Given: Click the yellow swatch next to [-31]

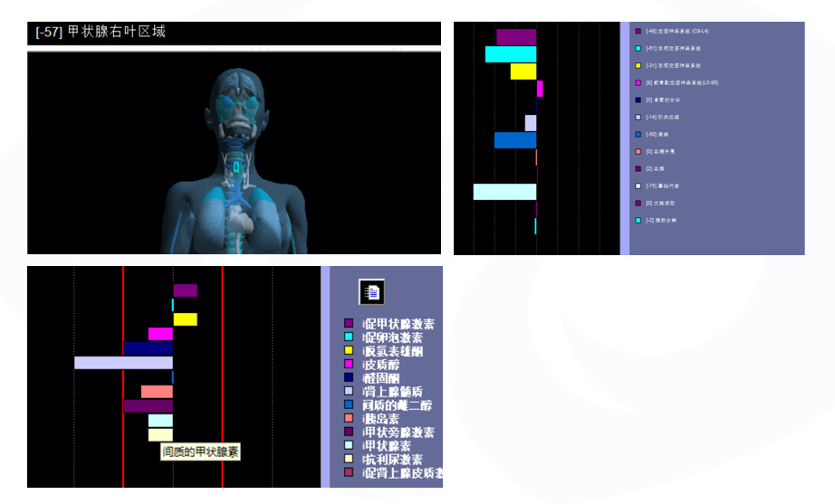Looking at the screenshot, I should click(638, 65).
